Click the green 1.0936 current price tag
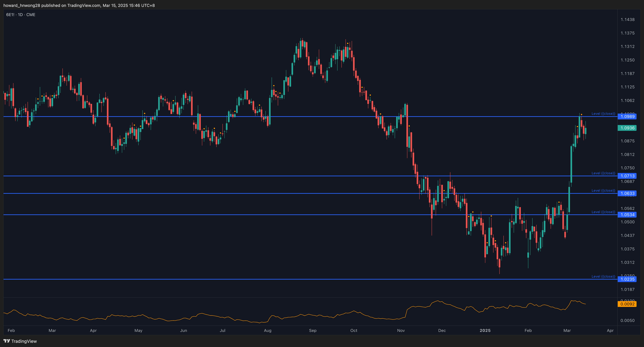 click(627, 128)
